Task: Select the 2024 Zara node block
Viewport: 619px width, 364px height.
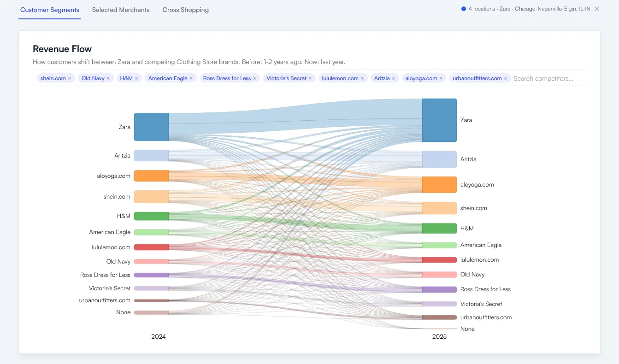Action: click(151, 127)
